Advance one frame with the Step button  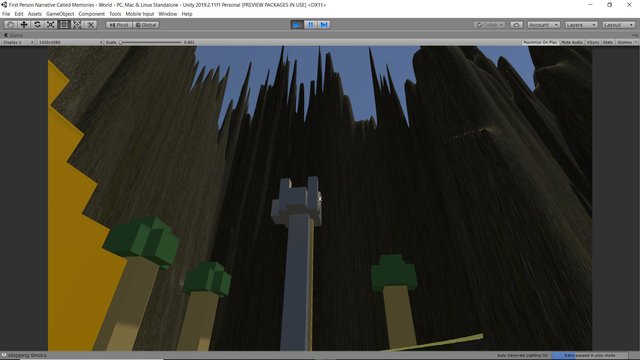324,25
